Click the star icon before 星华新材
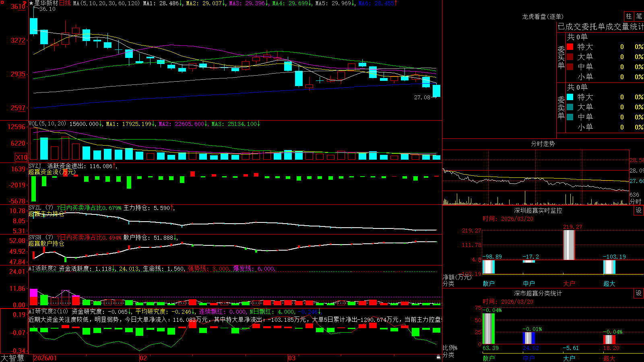644x362 pixels. click(31, 3)
